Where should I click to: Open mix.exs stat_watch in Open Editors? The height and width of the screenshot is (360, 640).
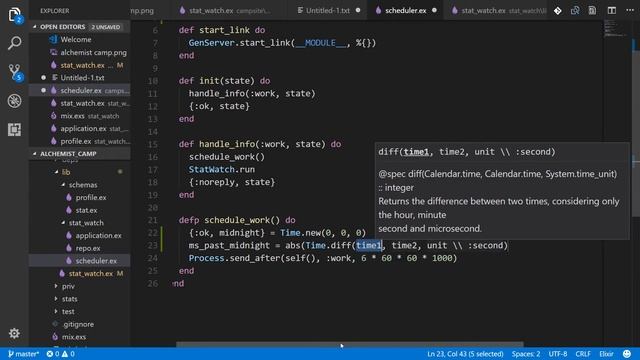click(x=80, y=116)
